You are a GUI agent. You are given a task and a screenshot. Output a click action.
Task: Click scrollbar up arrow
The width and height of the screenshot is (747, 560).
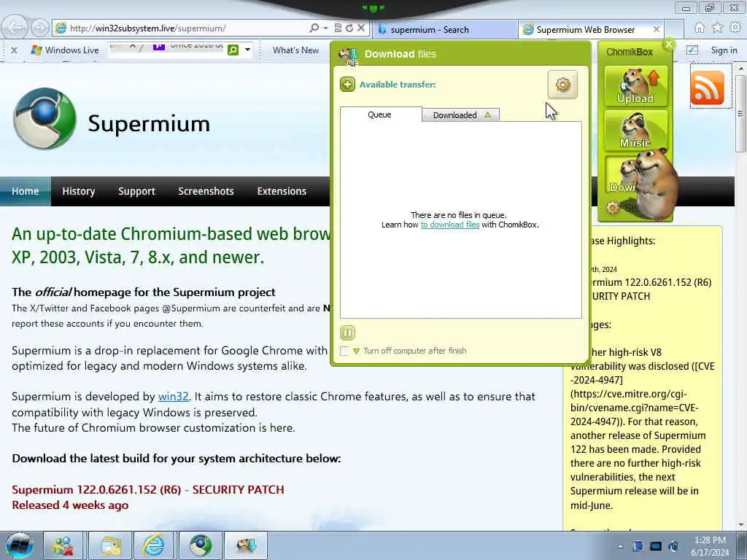[740, 69]
